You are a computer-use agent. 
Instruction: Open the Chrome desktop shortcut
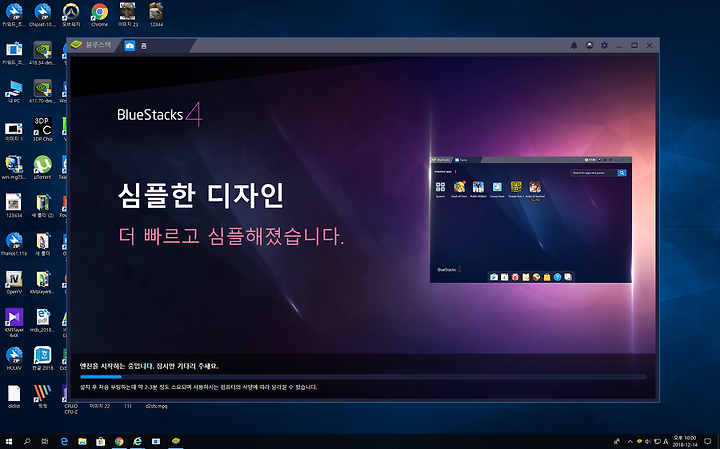click(100, 15)
